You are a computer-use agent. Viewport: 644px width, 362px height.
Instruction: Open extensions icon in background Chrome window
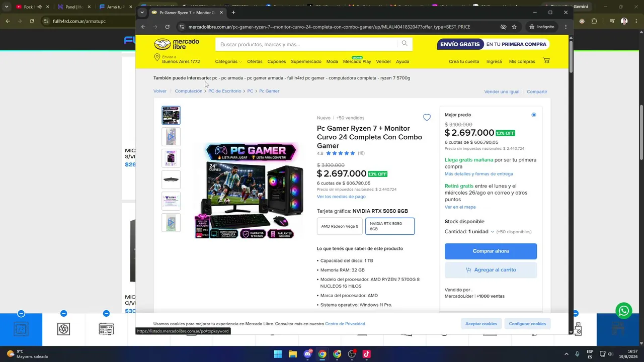tap(594, 21)
